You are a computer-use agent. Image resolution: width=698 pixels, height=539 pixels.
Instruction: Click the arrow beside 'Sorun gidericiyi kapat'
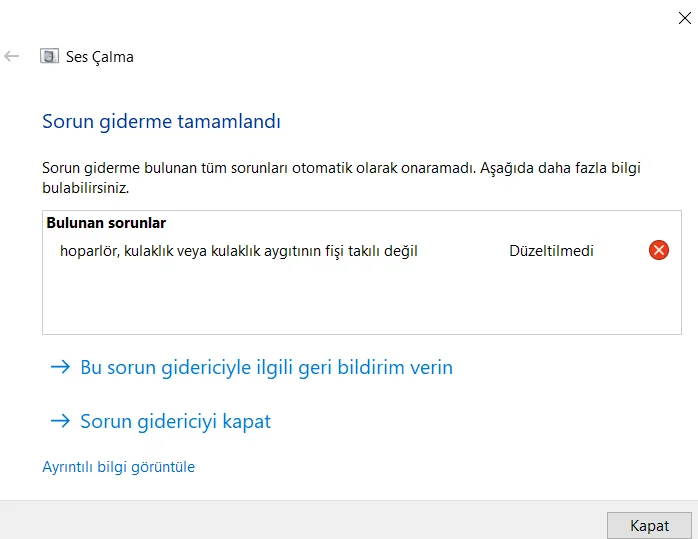61,421
